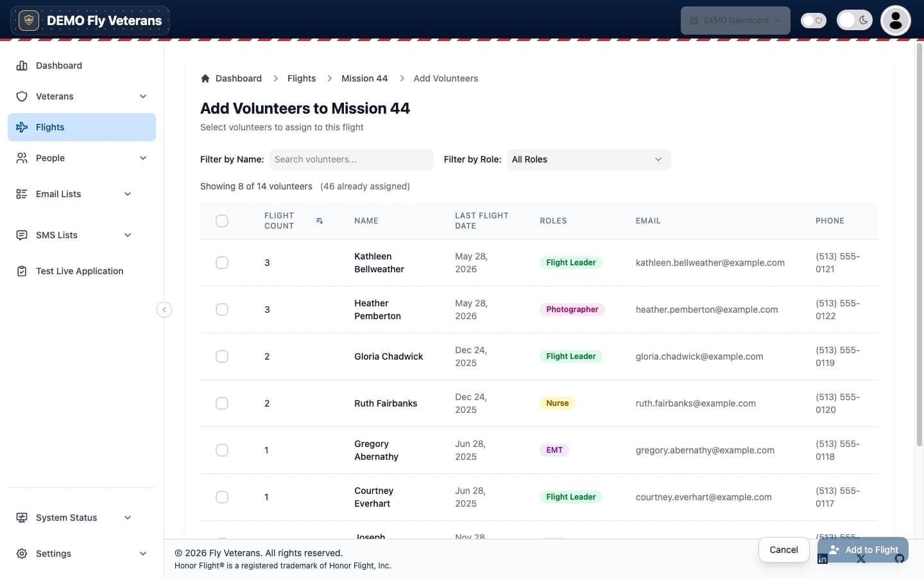The image size is (924, 578).
Task: Open the GitHub footer icon
Action: tap(900, 559)
